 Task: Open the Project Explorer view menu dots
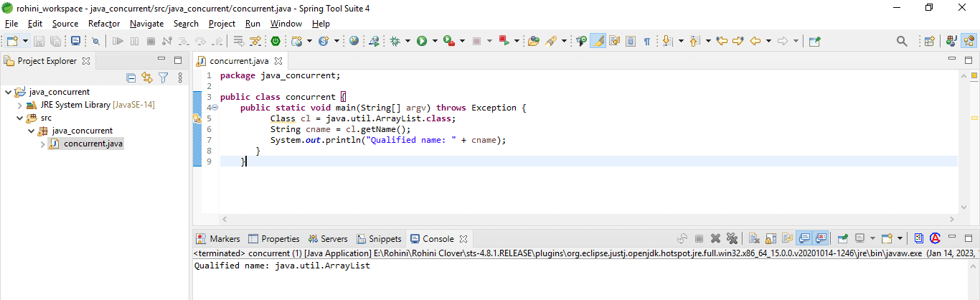pos(180,78)
